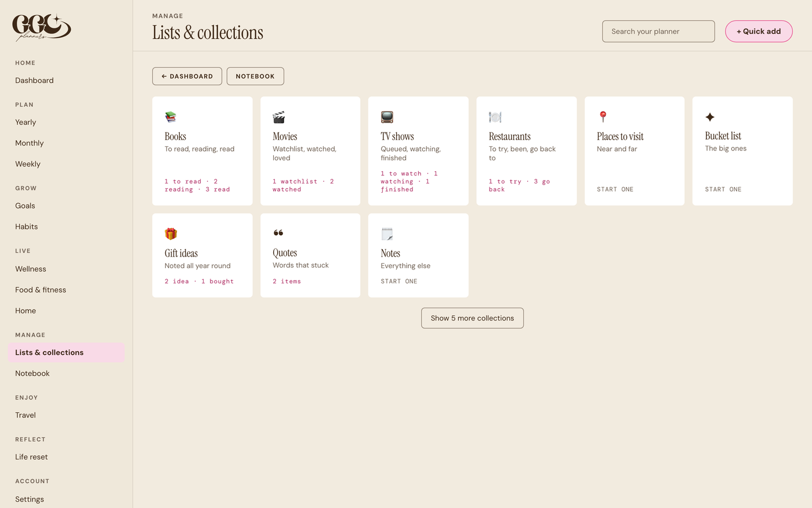Focus the Search your planner field
This screenshot has width=812, height=508.
658,31
